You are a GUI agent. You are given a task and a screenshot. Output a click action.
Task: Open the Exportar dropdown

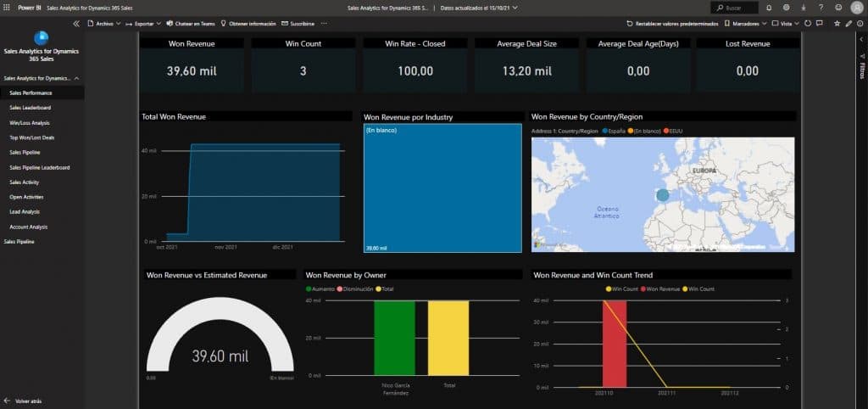click(x=143, y=24)
